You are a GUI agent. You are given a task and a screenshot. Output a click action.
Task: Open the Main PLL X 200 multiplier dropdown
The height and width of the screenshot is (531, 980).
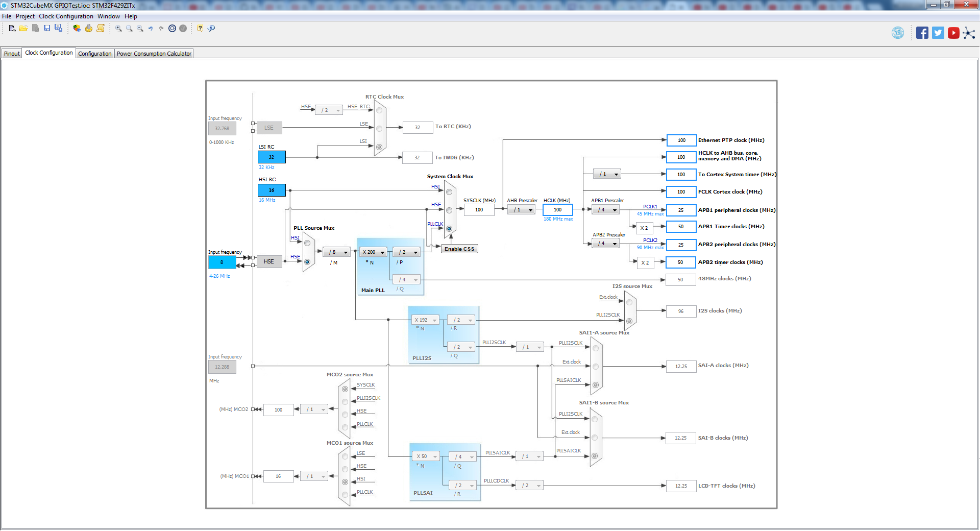point(373,252)
